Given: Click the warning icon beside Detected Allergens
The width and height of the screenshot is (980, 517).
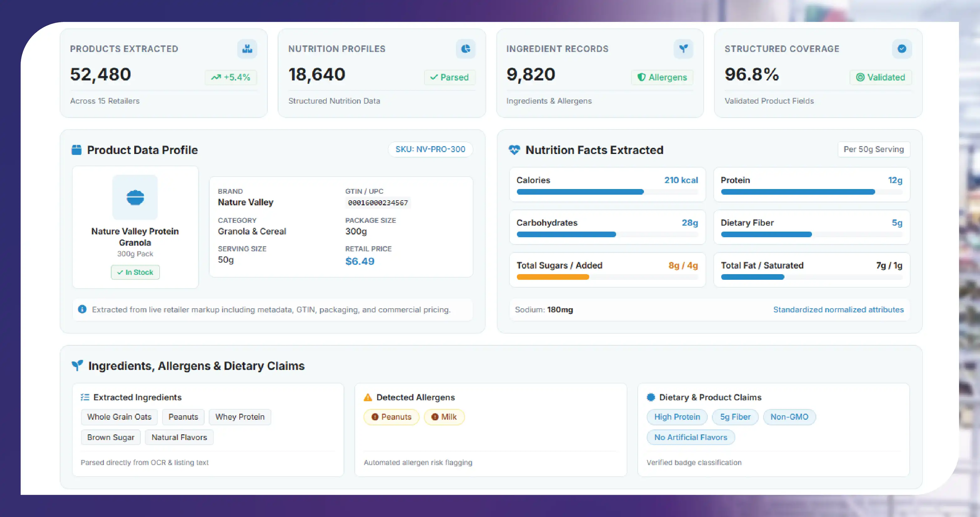Looking at the screenshot, I should (x=367, y=397).
